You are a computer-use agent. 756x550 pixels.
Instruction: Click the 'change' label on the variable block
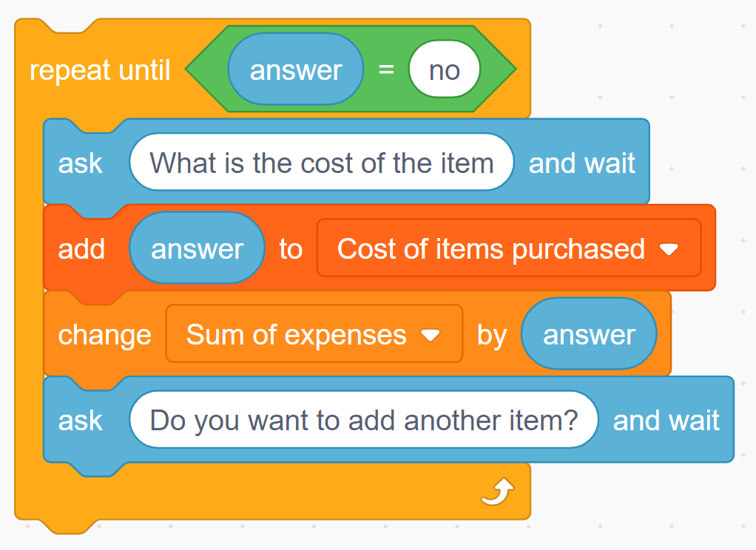pos(104,336)
